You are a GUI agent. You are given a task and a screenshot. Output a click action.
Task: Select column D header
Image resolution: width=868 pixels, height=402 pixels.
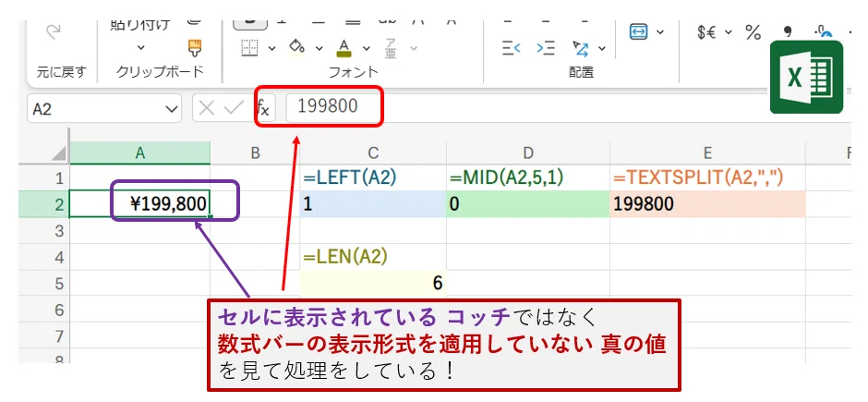click(528, 153)
